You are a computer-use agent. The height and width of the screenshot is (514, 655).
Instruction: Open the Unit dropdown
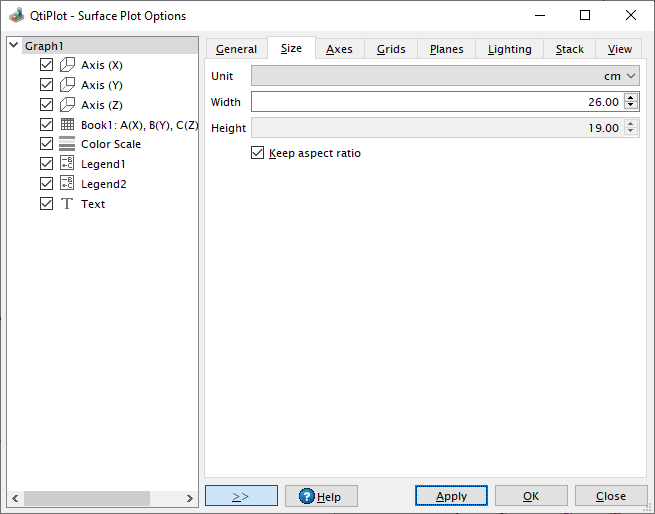pos(445,76)
